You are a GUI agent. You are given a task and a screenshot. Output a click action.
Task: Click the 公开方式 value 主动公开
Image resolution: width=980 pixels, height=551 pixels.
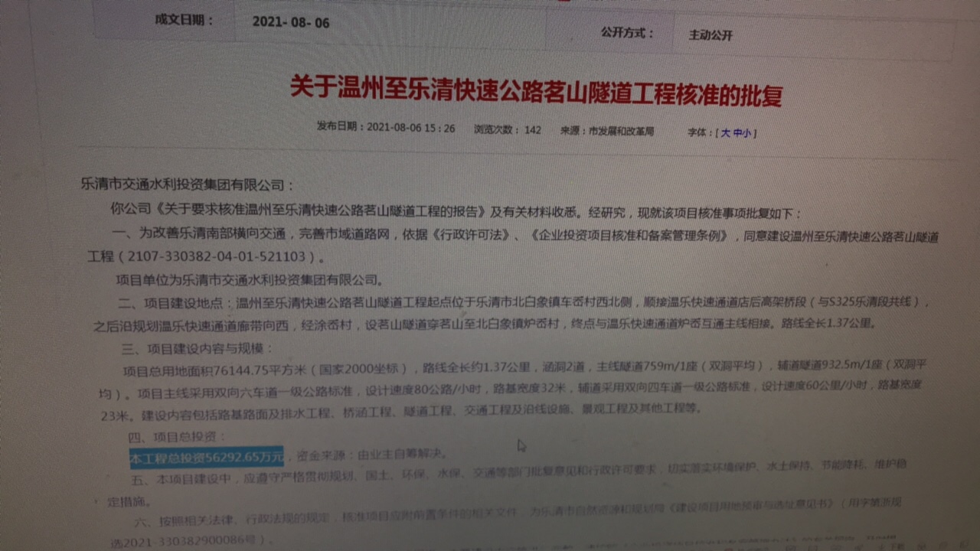(710, 35)
